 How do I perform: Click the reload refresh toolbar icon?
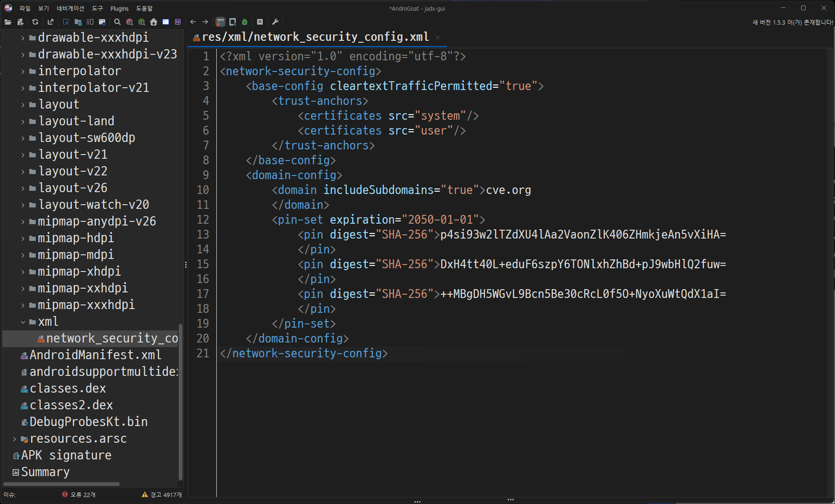(x=35, y=22)
